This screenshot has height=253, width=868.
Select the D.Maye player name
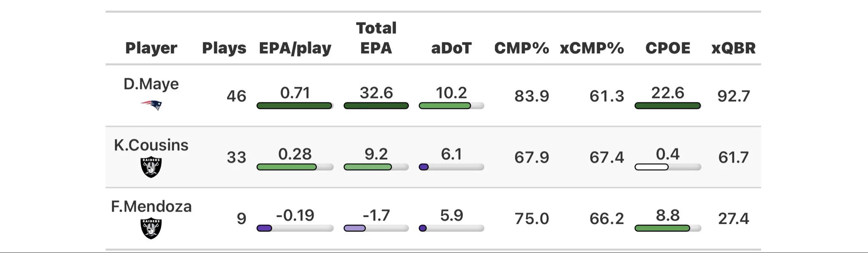pos(151,84)
